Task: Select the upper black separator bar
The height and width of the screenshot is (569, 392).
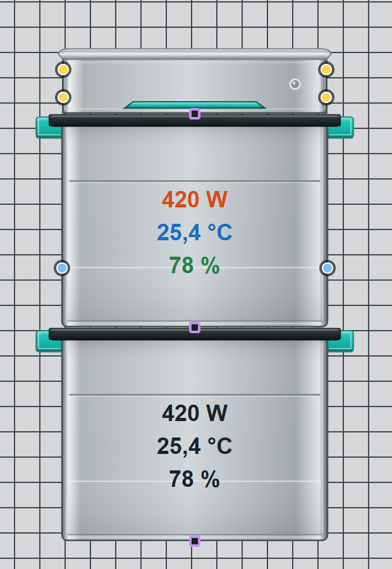Action: (195, 121)
